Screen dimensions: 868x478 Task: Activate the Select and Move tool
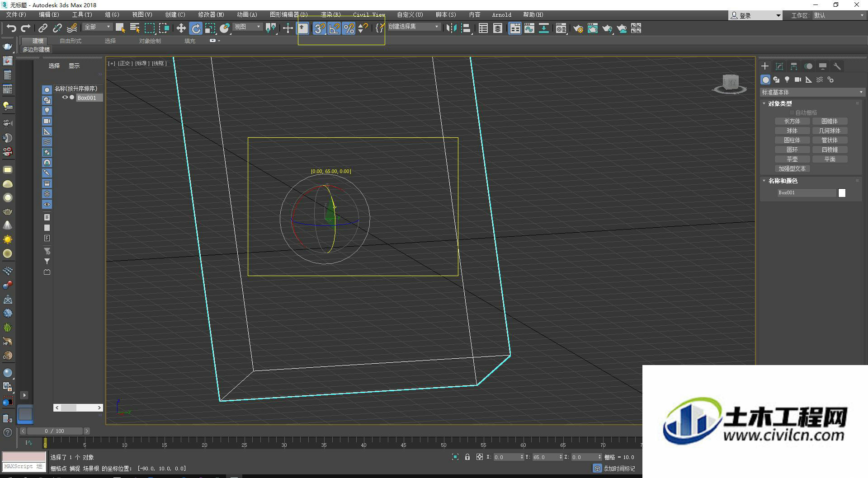181,28
